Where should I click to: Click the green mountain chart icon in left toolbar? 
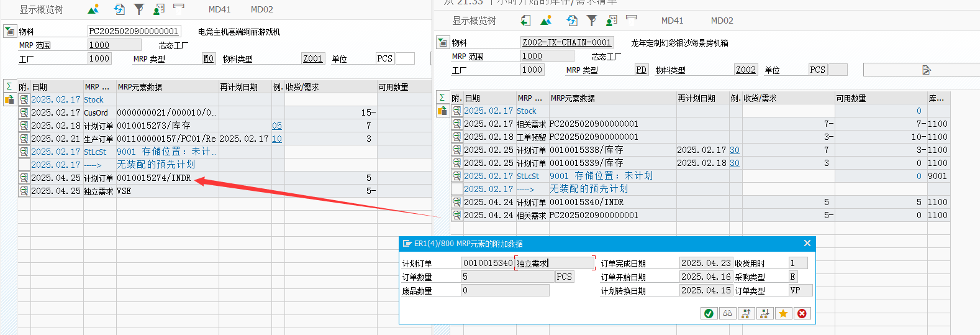(x=93, y=9)
